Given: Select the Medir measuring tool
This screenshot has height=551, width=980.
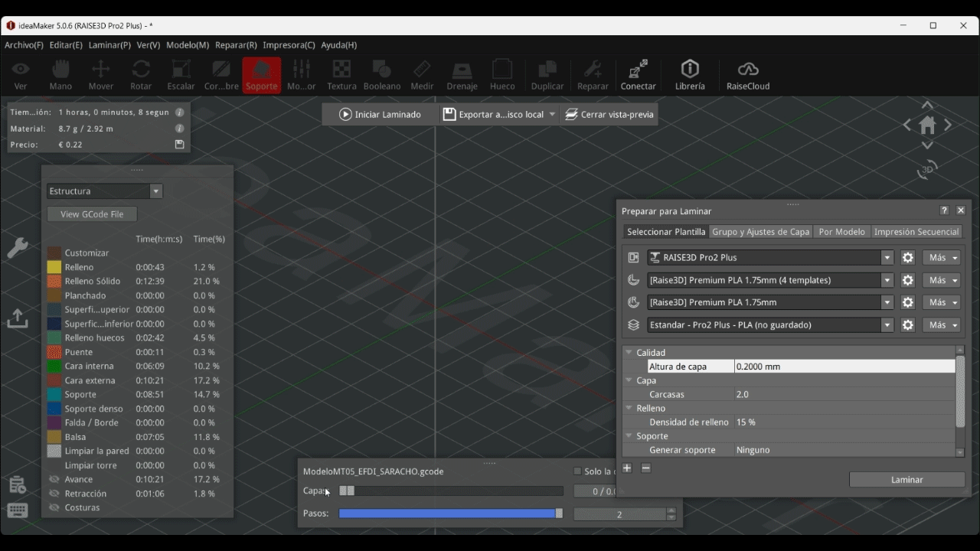Looking at the screenshot, I should click(x=422, y=75).
